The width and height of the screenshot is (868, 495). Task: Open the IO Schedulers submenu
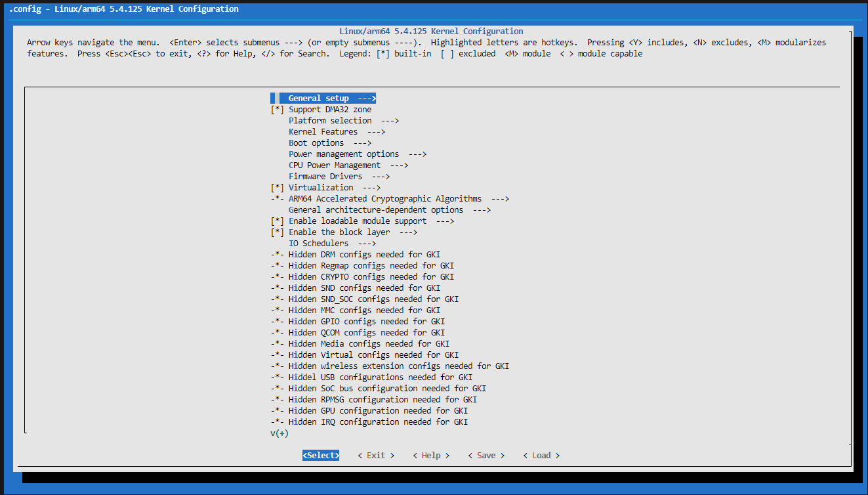point(332,244)
